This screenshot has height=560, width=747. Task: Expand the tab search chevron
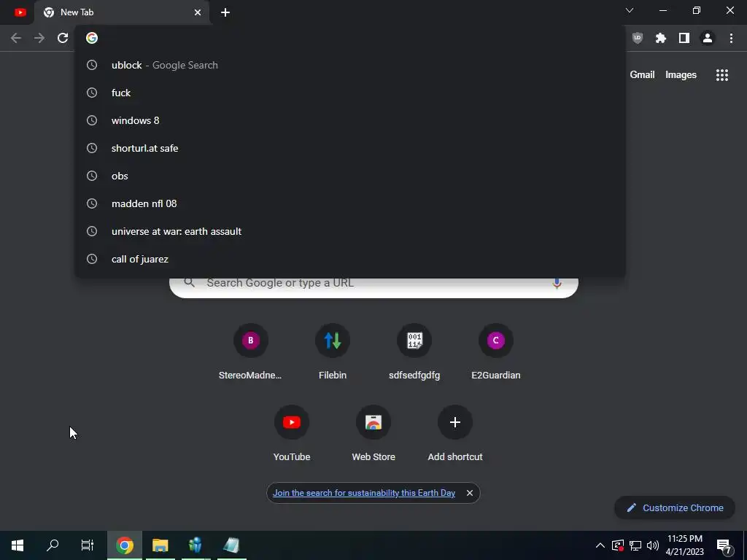(x=630, y=10)
